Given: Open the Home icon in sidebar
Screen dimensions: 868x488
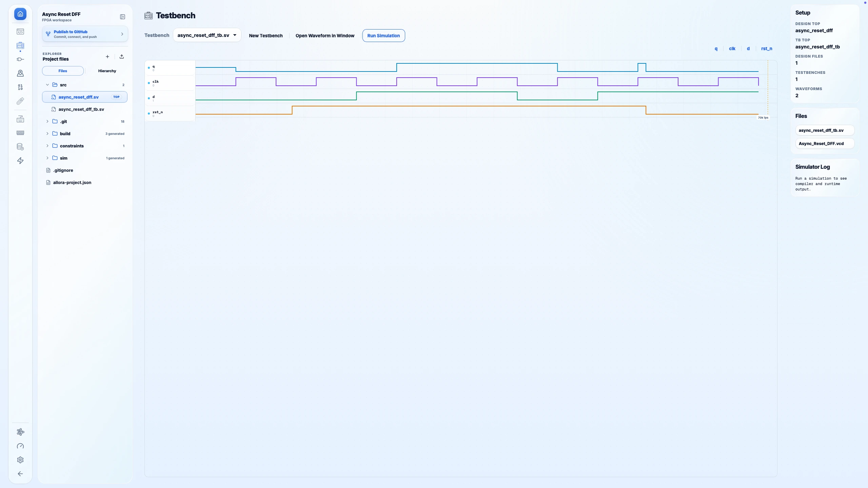Looking at the screenshot, I should point(20,14).
